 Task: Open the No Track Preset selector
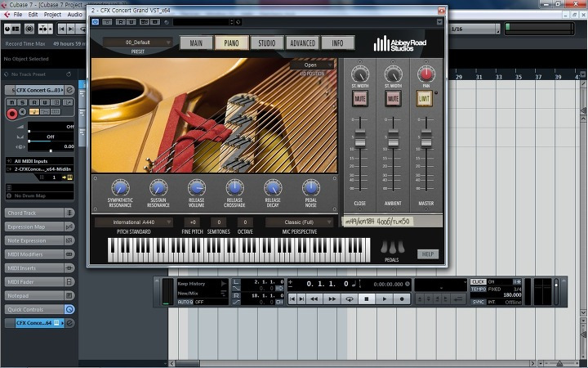pyautogui.click(x=38, y=74)
